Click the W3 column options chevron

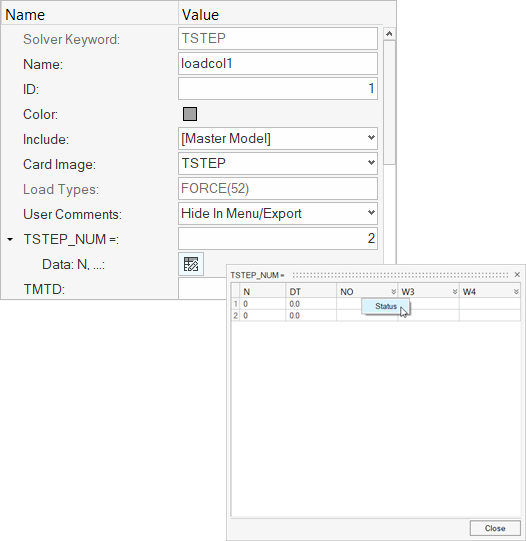[455, 292]
